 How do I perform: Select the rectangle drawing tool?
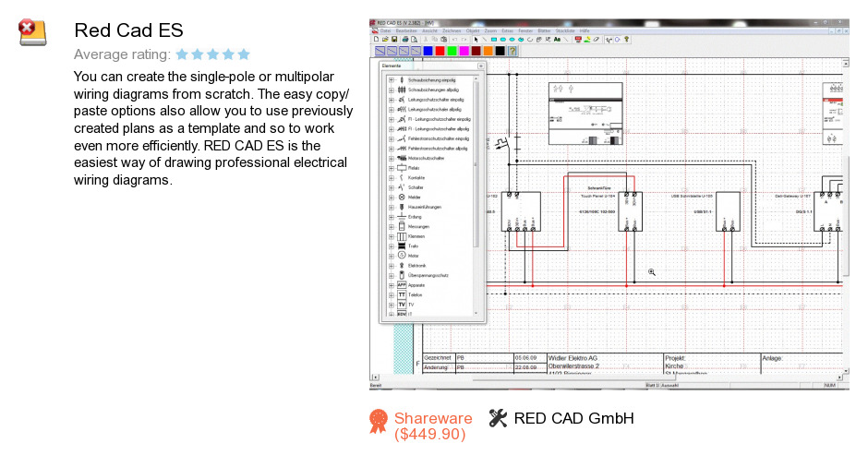coord(494,40)
